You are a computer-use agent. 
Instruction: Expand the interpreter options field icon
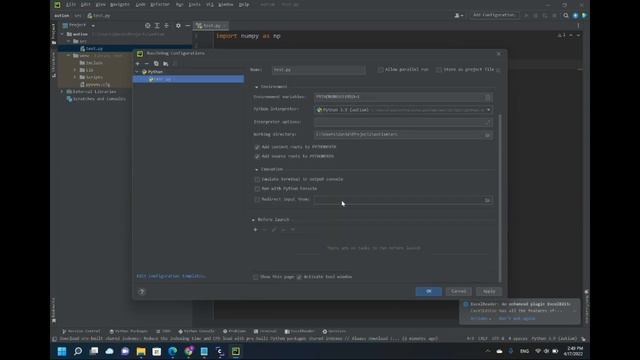click(487, 122)
